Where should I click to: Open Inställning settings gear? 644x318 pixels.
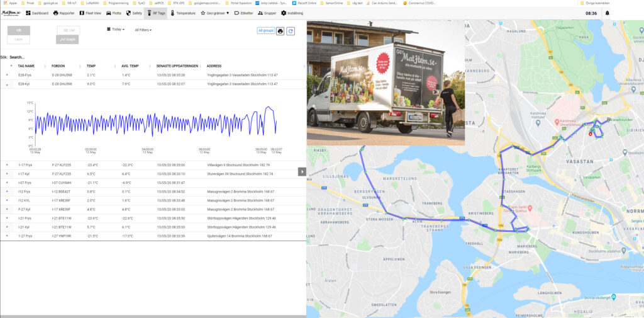292,13
